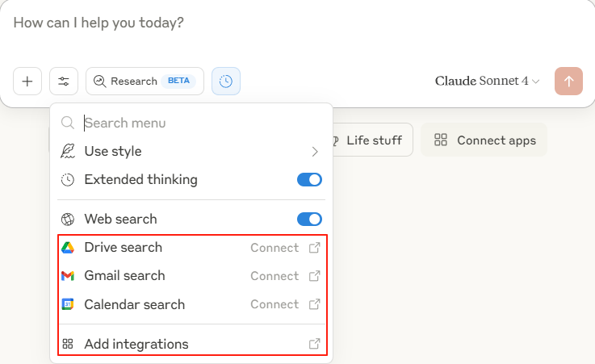Send message with the up arrow button
Screen dimensions: 595x364
568,82
